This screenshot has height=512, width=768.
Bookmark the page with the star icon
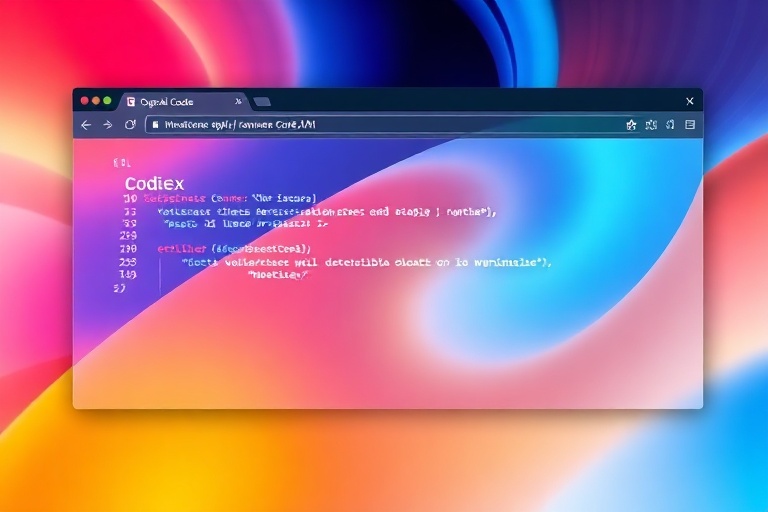(631, 125)
